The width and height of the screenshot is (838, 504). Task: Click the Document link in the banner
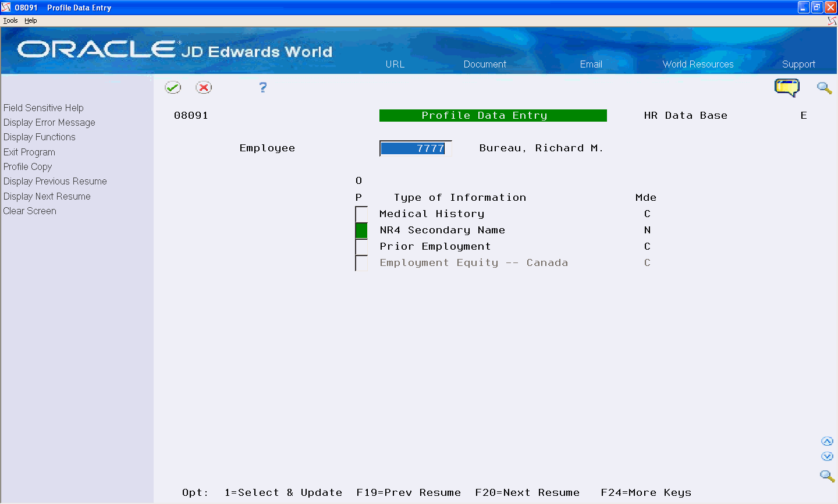click(x=484, y=64)
